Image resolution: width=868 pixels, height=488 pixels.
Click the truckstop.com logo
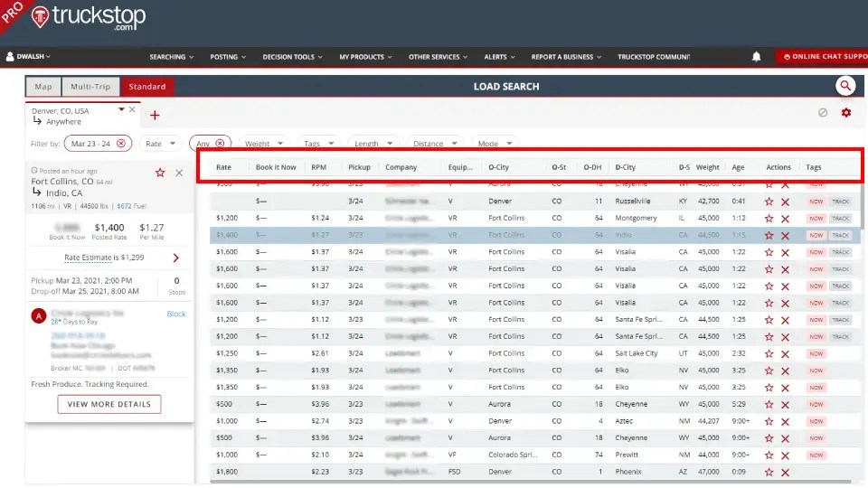click(x=89, y=17)
